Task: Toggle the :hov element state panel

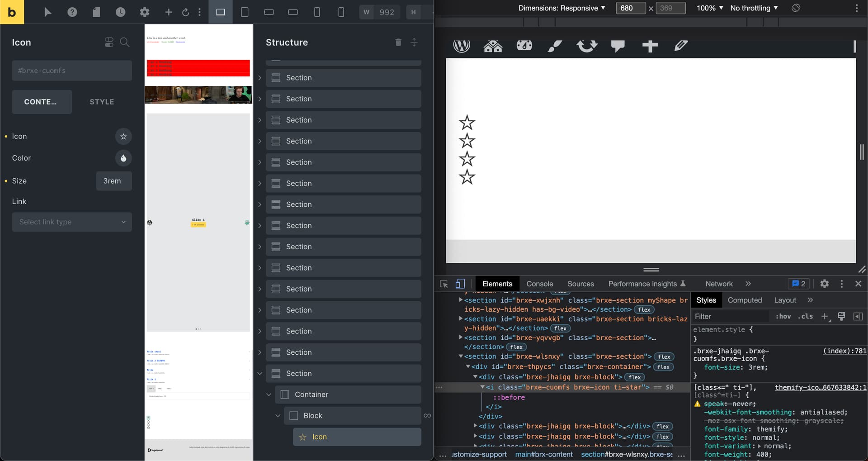Action: 783,317
